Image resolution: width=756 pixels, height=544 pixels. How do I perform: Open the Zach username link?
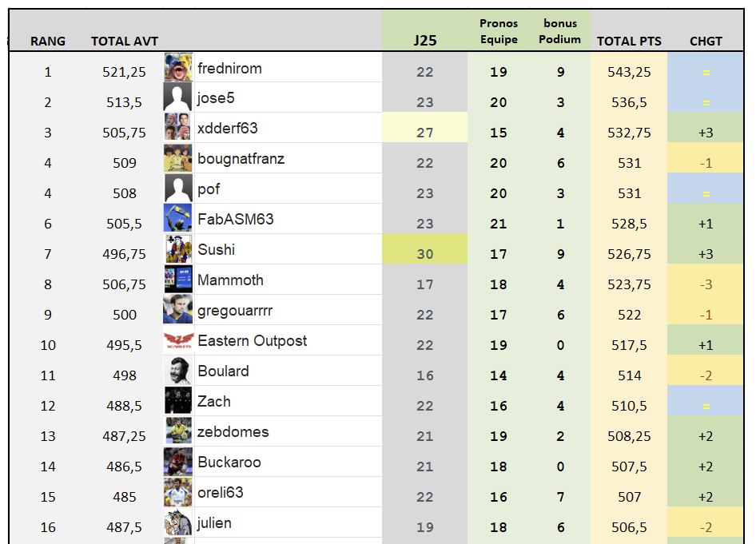pos(214,402)
